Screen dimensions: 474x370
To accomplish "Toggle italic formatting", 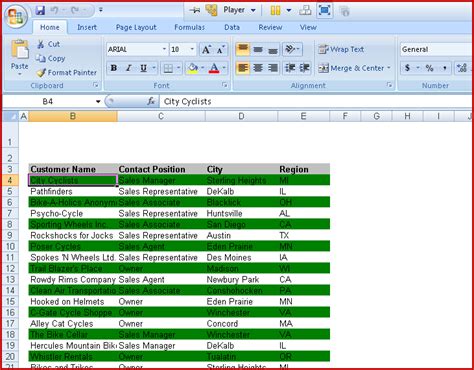I will coord(128,68).
